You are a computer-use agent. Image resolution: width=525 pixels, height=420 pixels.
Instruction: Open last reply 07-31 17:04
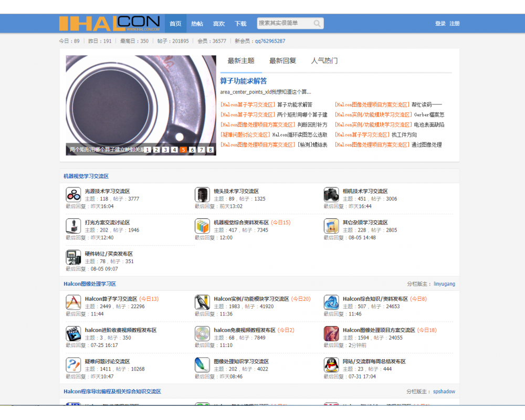(x=362, y=376)
